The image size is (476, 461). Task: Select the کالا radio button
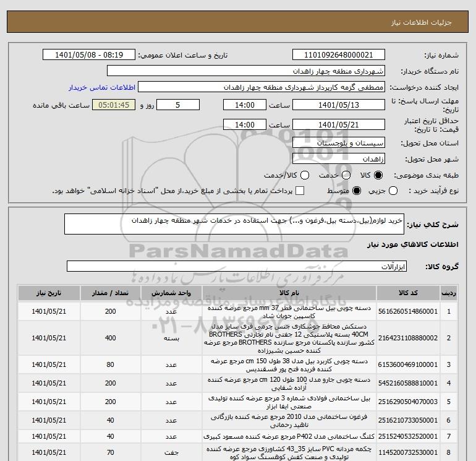click(378, 175)
